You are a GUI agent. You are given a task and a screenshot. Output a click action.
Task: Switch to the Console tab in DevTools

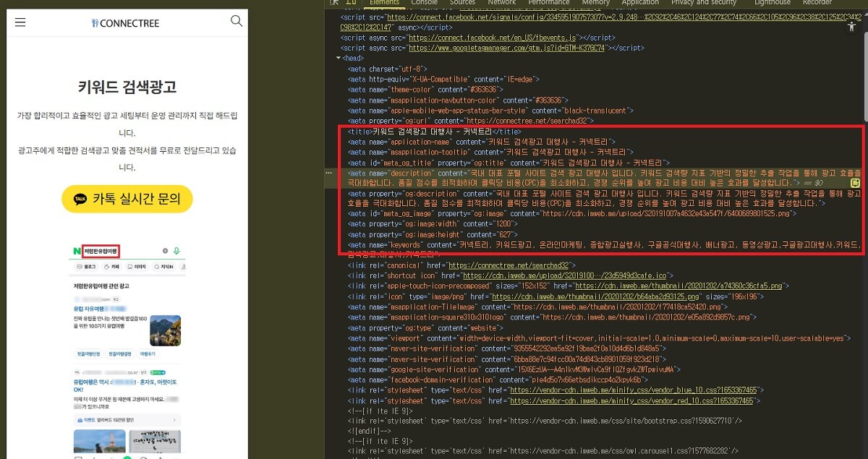(x=424, y=2)
